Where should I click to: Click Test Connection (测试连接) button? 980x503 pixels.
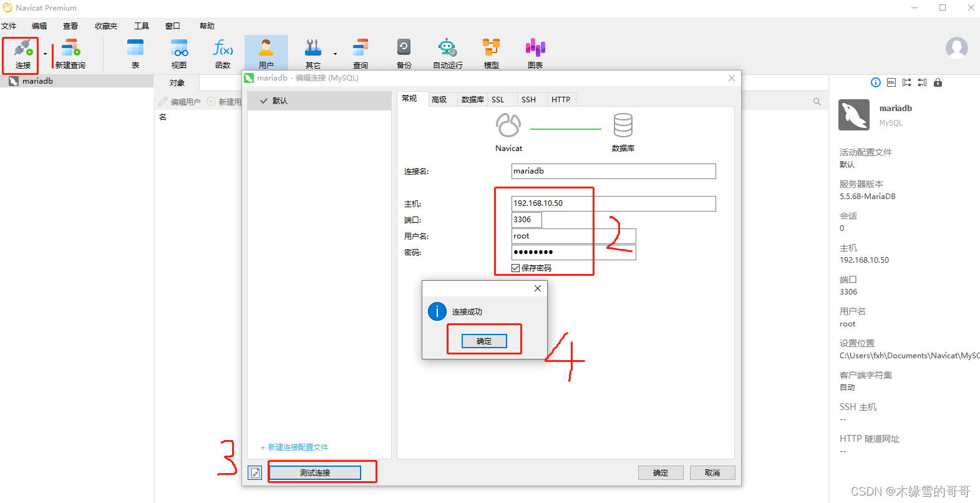(315, 473)
